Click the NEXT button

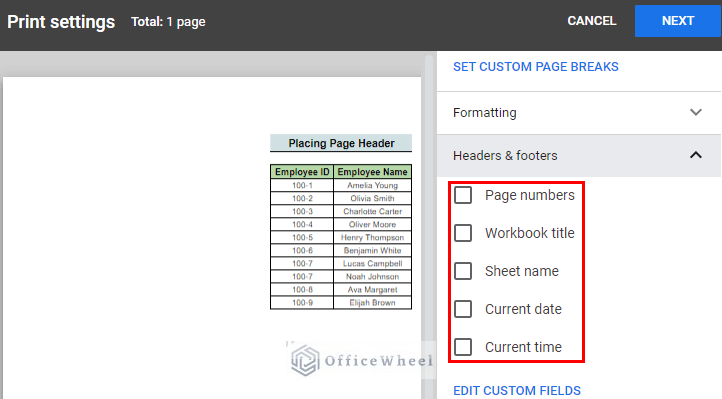click(x=678, y=21)
